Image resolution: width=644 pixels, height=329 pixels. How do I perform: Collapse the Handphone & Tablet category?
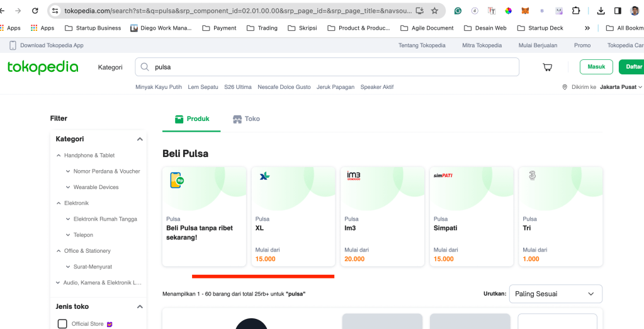pos(59,156)
